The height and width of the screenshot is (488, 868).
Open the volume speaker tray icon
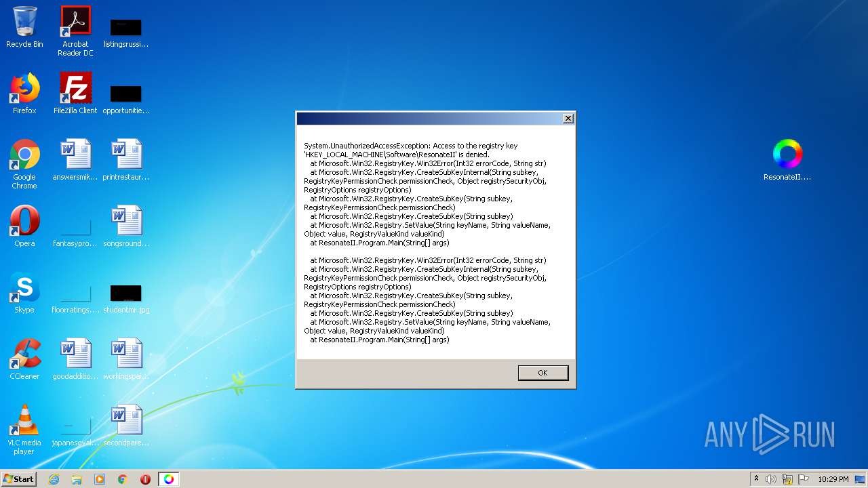click(771, 479)
